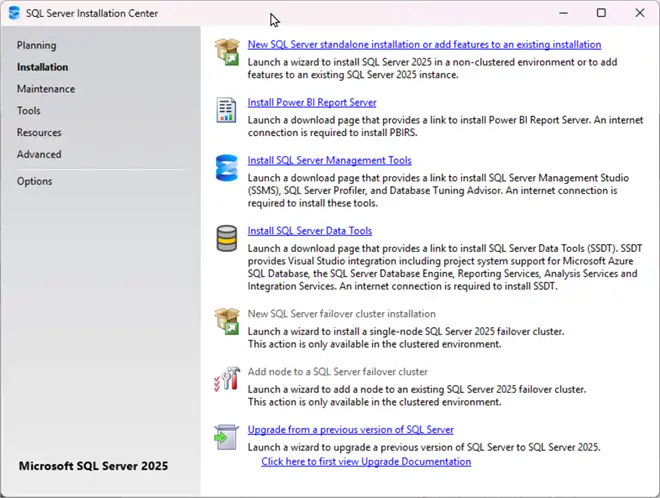660x498 pixels.
Task: Click disabled New SQL Server failover cluster installation text
Action: [x=342, y=314]
